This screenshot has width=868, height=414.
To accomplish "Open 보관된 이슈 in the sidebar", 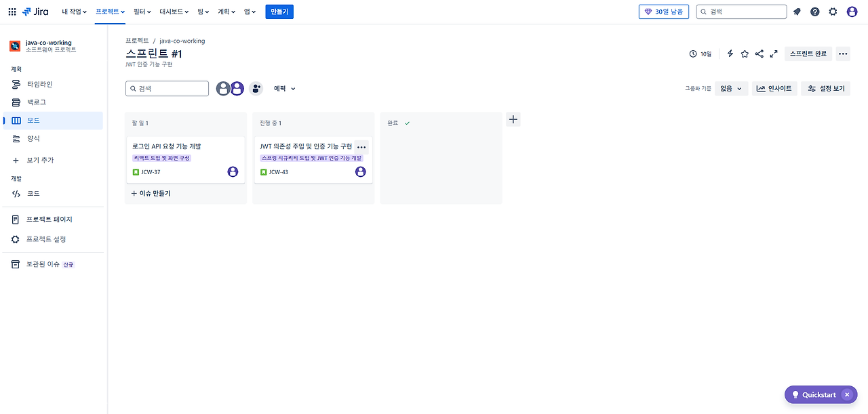I will tap(53, 264).
